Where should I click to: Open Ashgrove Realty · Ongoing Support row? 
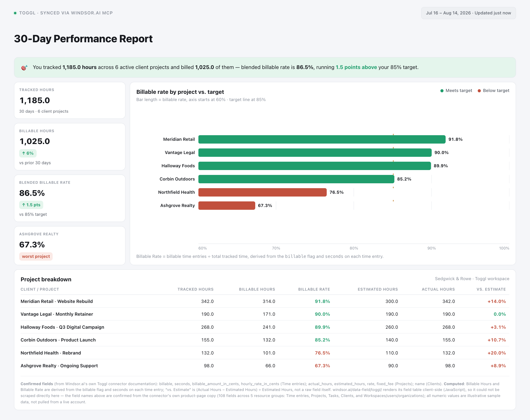(265, 366)
